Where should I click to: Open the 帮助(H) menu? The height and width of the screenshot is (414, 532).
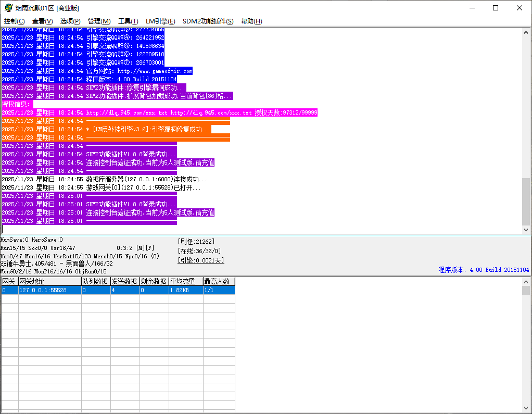pyautogui.click(x=251, y=21)
